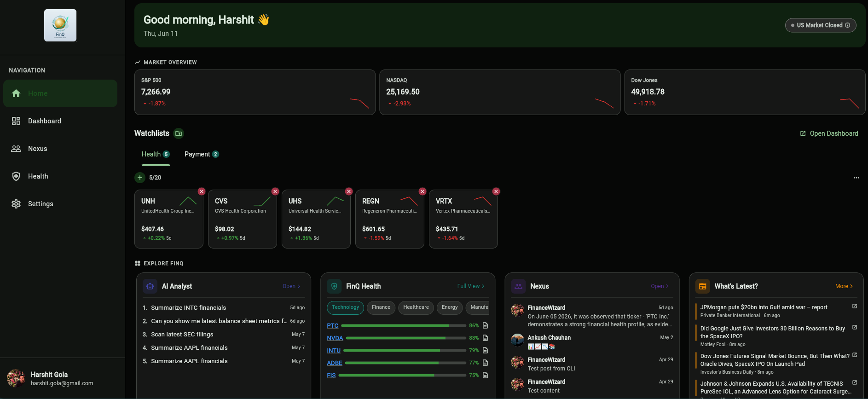Click More in What's Latest

click(x=844, y=286)
